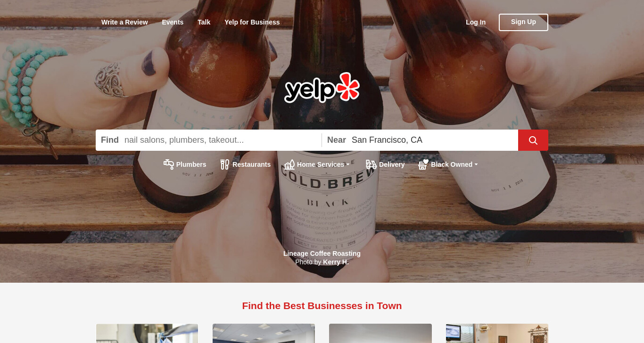
Task: Click the Sign Up button
Action: click(523, 22)
